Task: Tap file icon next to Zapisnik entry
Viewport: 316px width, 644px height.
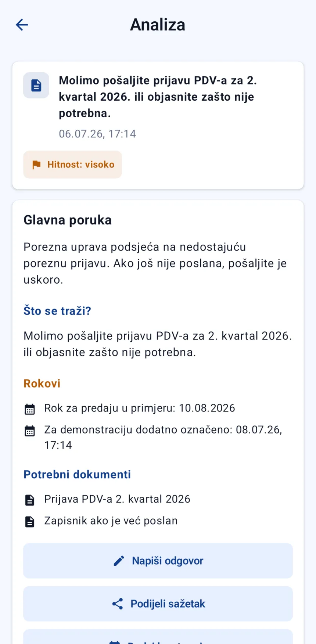Action: [x=30, y=522]
